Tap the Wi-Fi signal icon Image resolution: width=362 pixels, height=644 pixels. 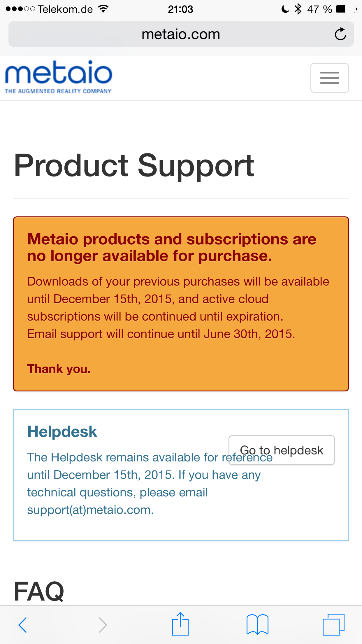(x=103, y=9)
